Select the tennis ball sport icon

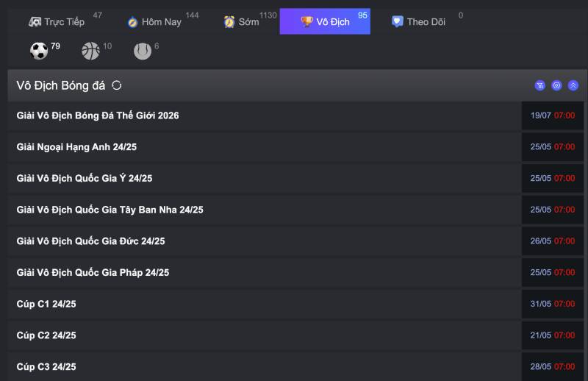[x=143, y=51]
